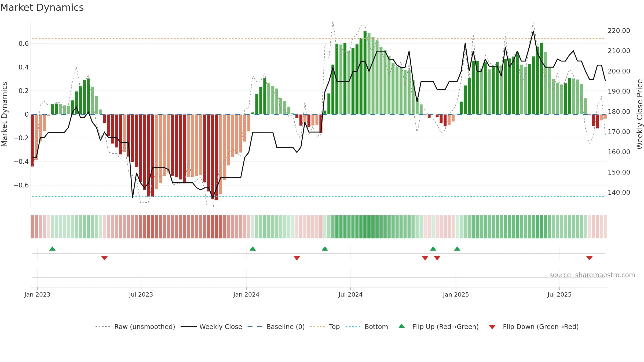Click the −0.6 left axis label

click(21, 185)
